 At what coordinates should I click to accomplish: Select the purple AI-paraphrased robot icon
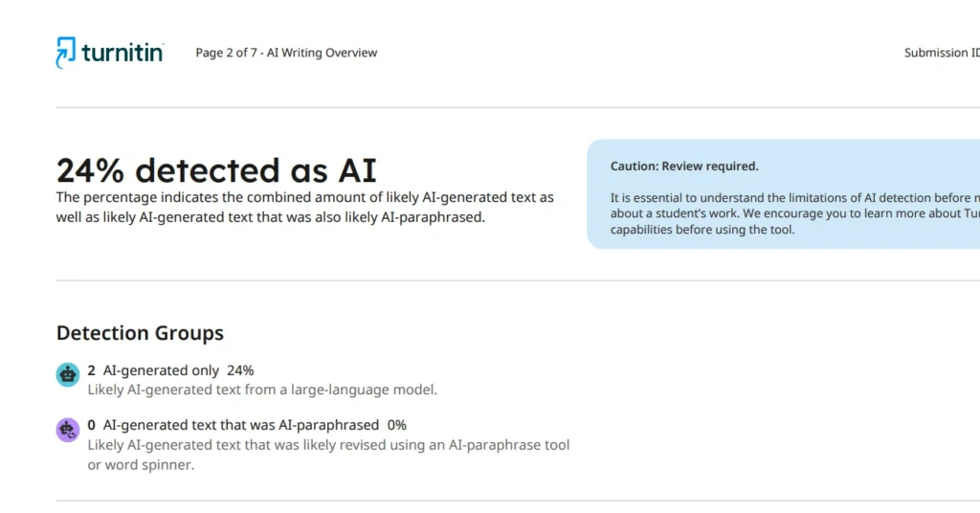[x=68, y=430]
